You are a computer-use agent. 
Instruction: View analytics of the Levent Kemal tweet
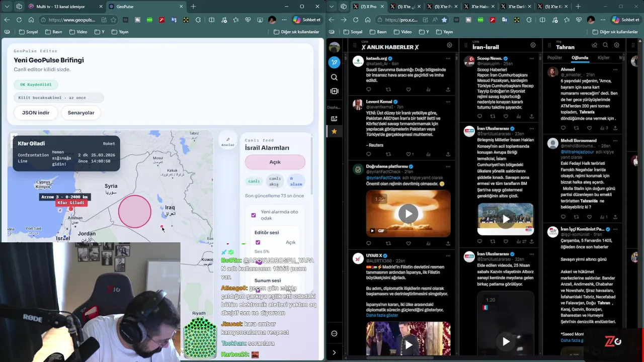(428, 154)
